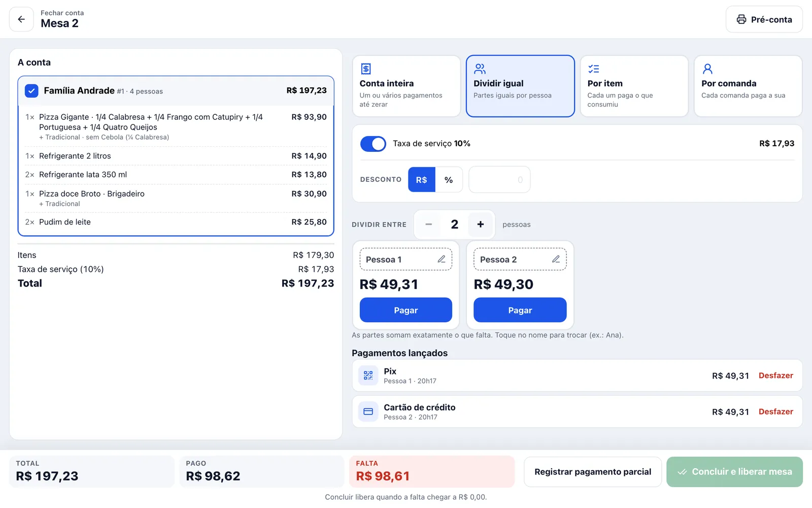Go back using the arrow button

(21, 19)
